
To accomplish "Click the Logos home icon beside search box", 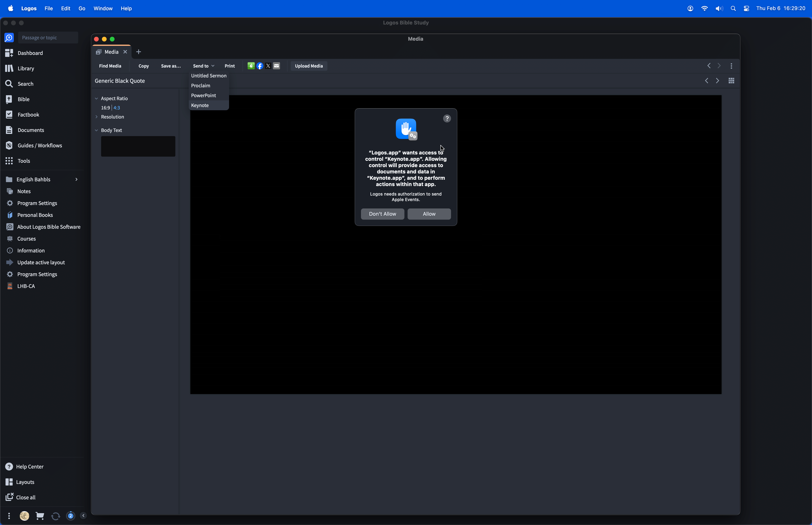I will pos(9,38).
